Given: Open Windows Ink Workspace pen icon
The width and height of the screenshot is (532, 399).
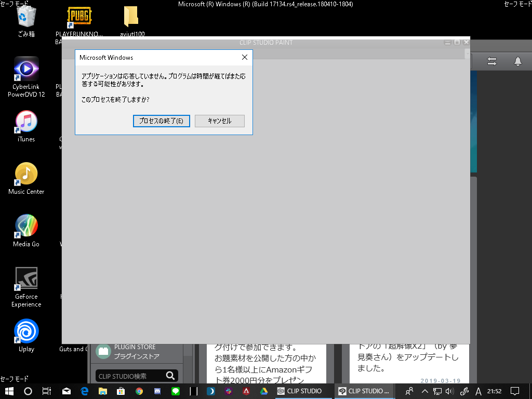Looking at the screenshot, I should tap(464, 391).
